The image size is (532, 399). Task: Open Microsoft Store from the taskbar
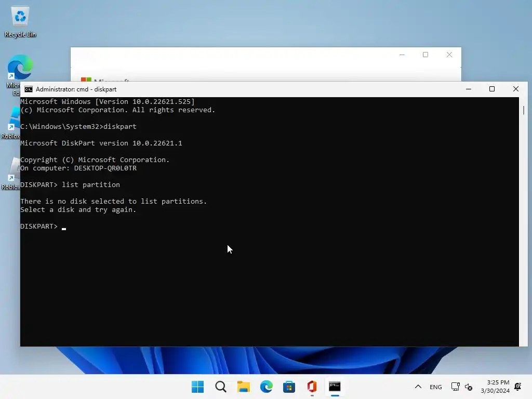[x=289, y=387]
